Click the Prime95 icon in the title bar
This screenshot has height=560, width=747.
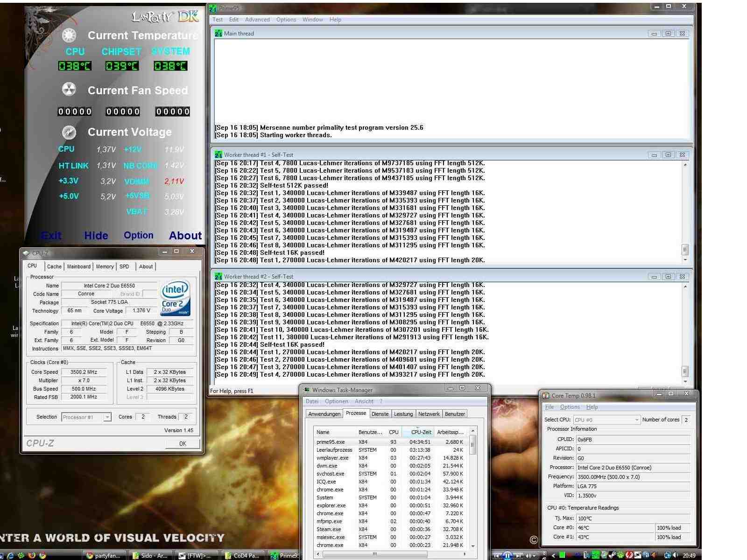[213, 8]
